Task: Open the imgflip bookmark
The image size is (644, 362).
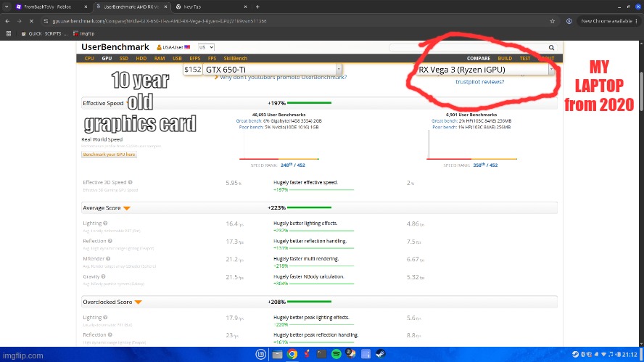Action: (84, 33)
